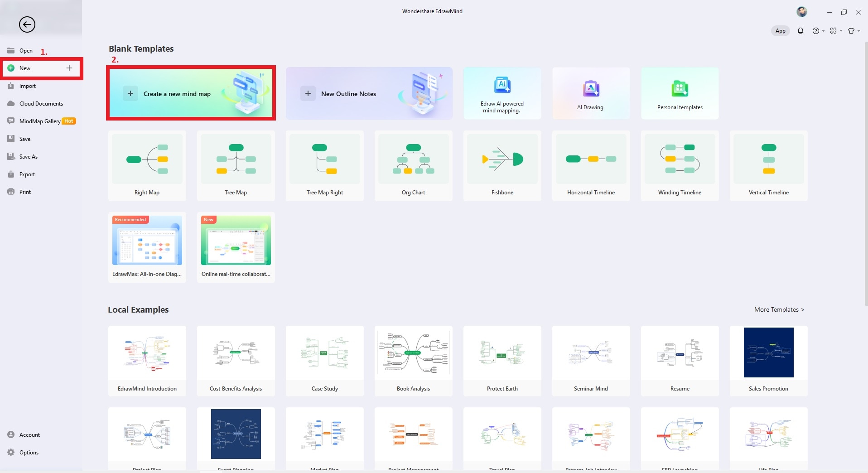Click the Save As icon
The image size is (868, 473).
coord(11,156)
